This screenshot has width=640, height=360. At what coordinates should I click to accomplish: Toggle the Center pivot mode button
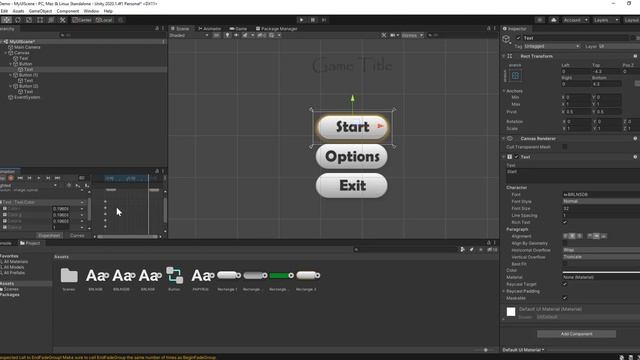pyautogui.click(x=82, y=20)
